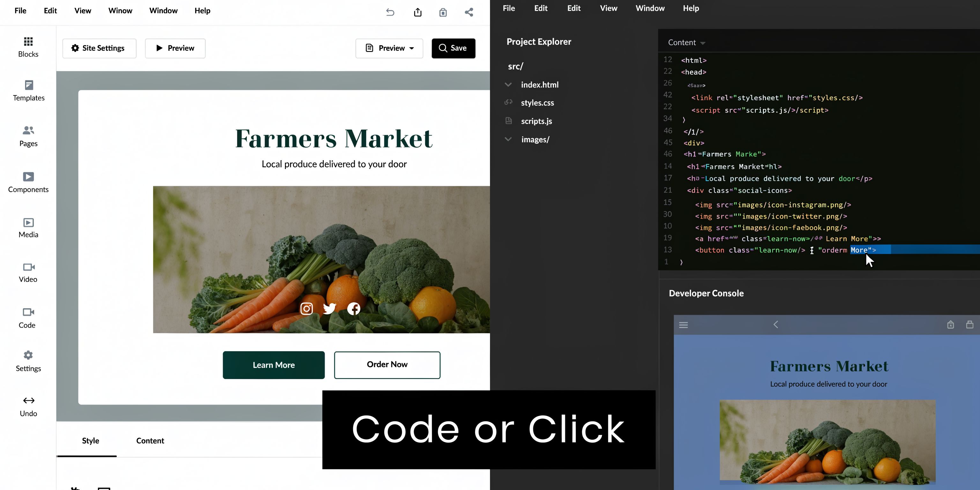980x490 pixels.
Task: Open the hamburger menu in Developer Console preview
Action: coord(683,324)
